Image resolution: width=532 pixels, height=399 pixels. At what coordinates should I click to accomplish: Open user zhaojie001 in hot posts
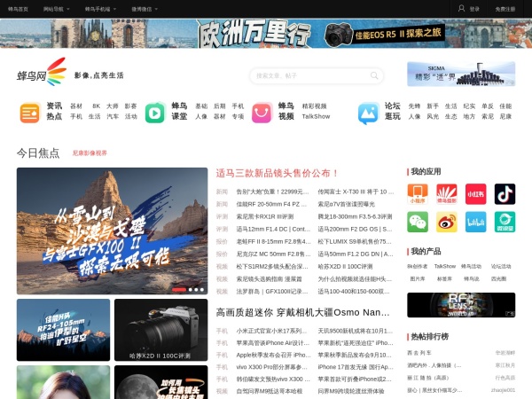(503, 390)
